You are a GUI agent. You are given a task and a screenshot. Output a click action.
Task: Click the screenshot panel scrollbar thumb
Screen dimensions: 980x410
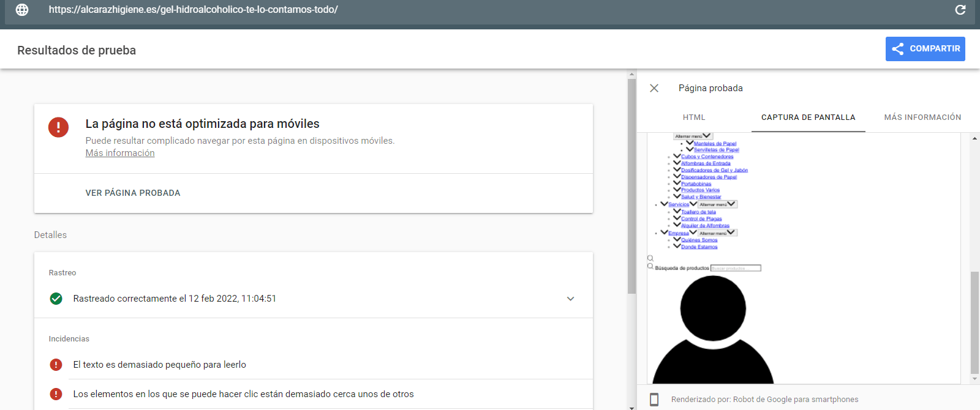974,322
